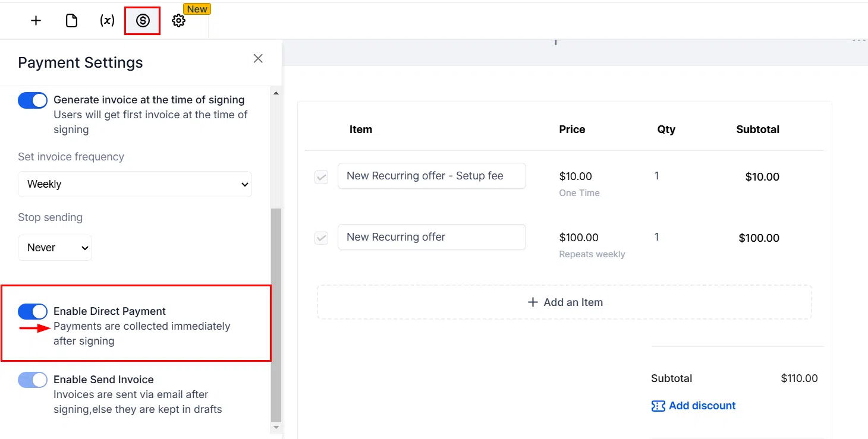Toggle Enable Direct Payment switch

(33, 311)
